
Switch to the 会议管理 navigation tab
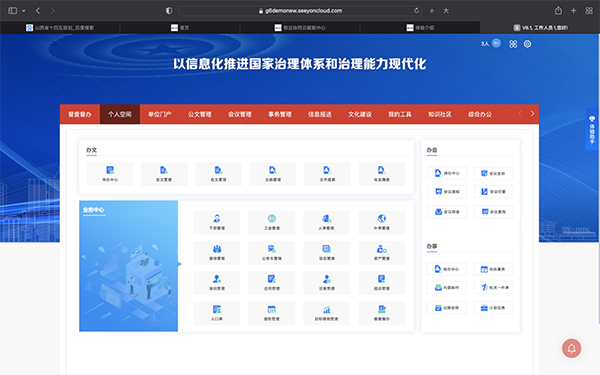click(x=240, y=114)
